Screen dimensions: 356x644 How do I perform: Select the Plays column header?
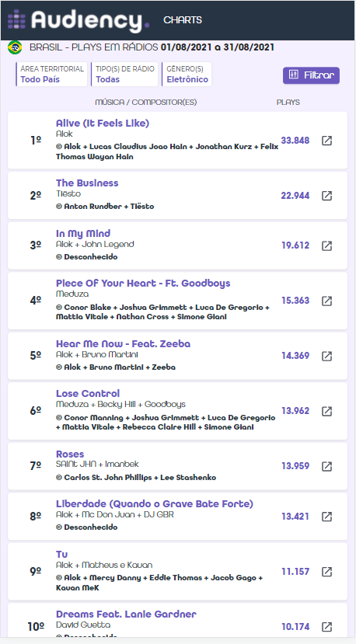coord(288,103)
